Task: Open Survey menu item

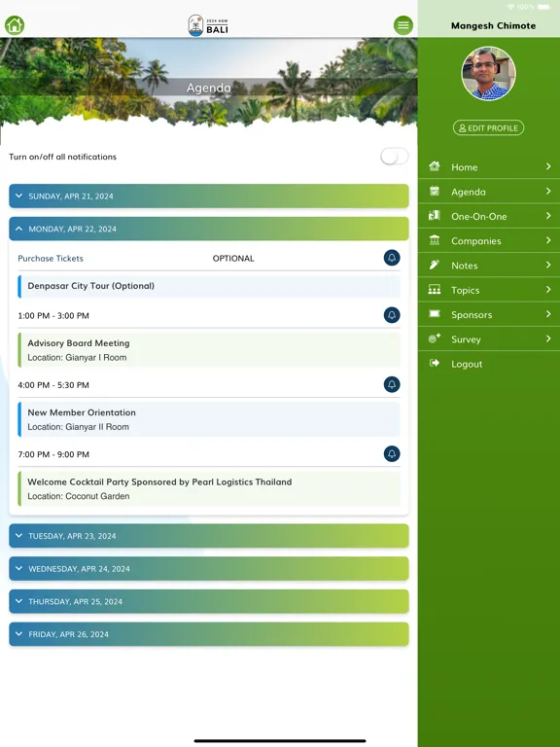Action: point(489,339)
